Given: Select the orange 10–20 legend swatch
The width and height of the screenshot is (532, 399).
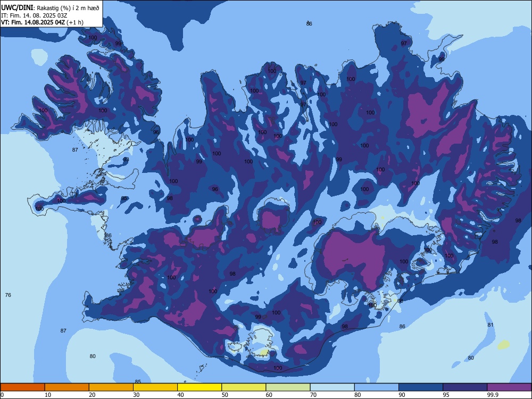Looking at the screenshot, I should (x=67, y=387).
